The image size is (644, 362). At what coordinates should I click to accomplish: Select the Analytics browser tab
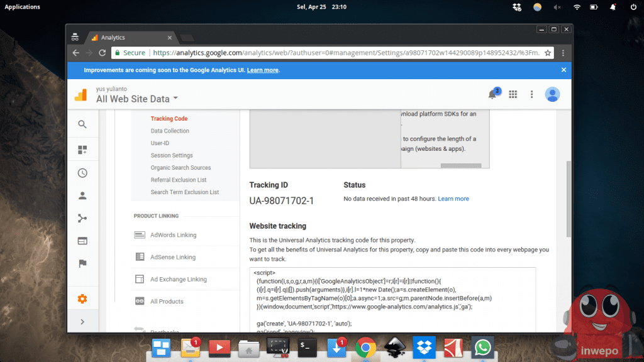coord(131,38)
